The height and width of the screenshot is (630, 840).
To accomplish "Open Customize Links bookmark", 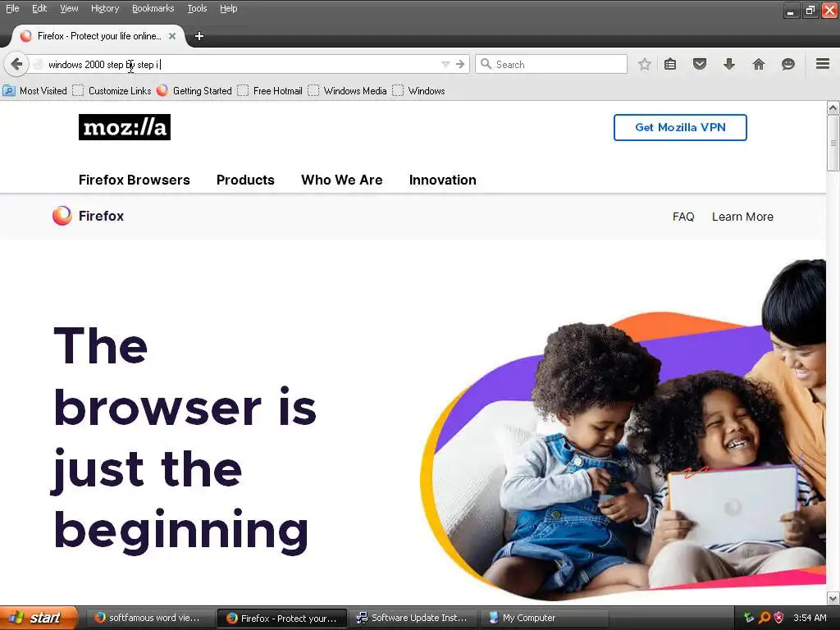I will pos(112,90).
